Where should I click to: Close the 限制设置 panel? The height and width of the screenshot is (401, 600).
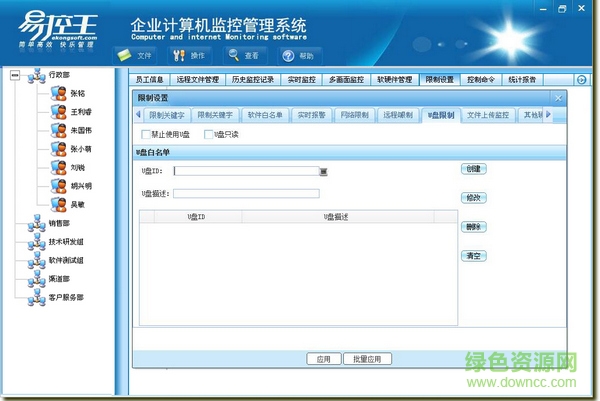[558, 98]
